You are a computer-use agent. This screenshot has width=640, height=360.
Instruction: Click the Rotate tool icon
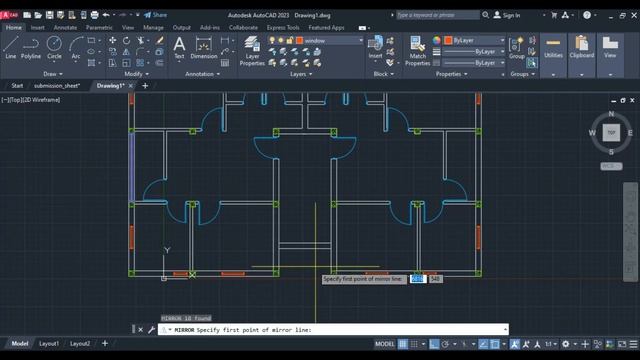(127, 40)
